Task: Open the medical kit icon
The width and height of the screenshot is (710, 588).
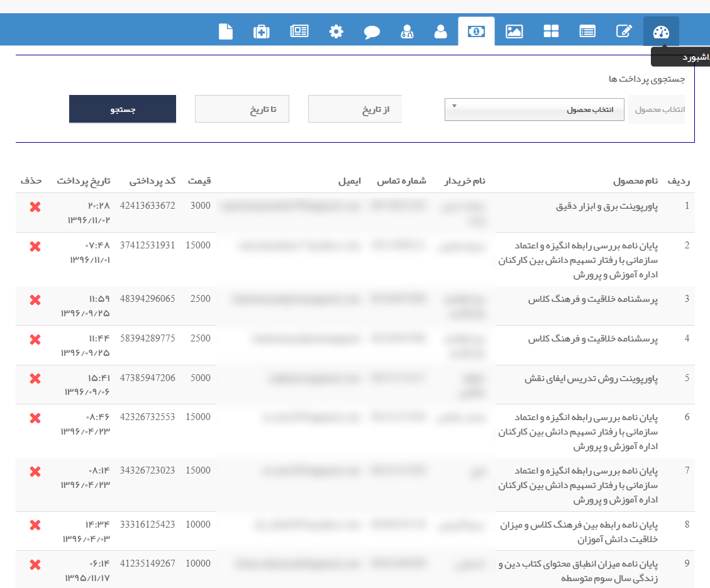Action: coord(261,31)
